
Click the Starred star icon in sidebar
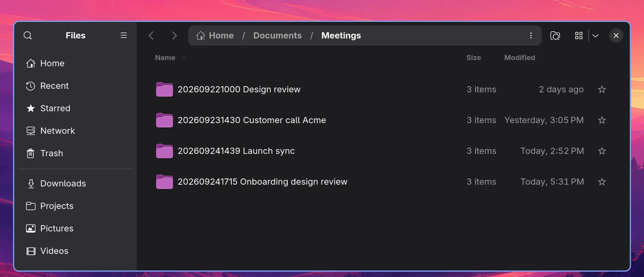coord(31,108)
